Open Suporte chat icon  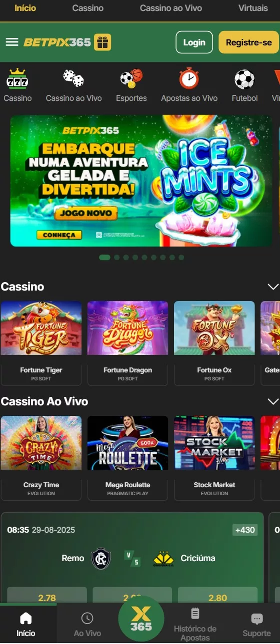coord(256,620)
